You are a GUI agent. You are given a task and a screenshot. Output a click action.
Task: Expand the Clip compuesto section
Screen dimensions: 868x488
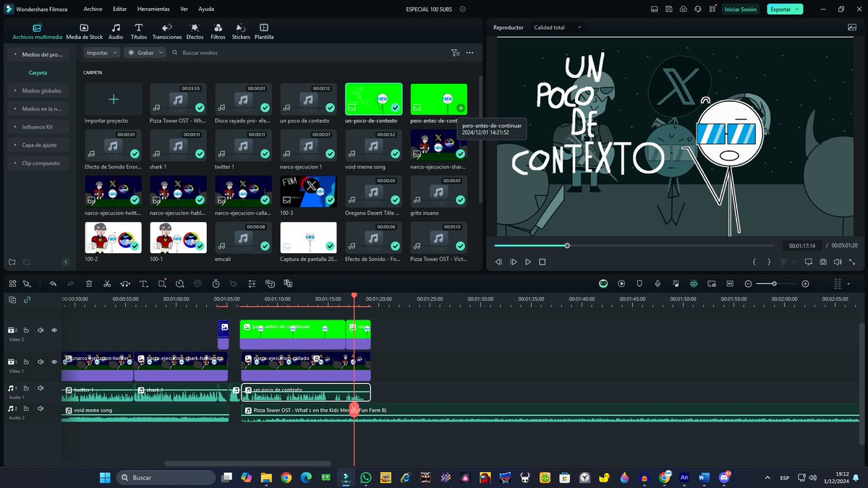(38, 163)
